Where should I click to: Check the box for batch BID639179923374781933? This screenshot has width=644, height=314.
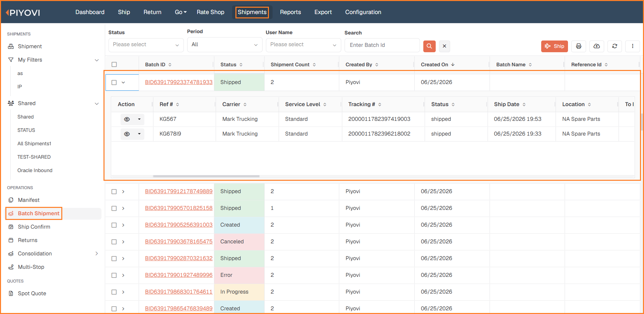pos(114,82)
